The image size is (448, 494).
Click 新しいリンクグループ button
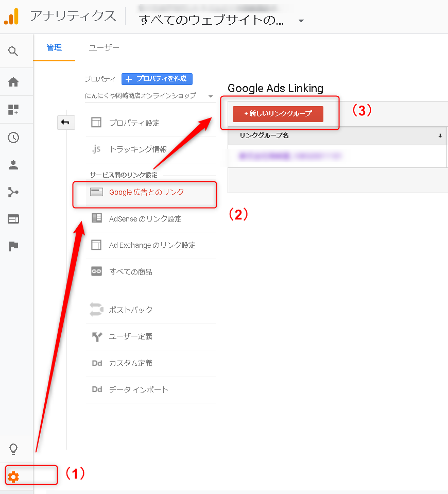(278, 114)
